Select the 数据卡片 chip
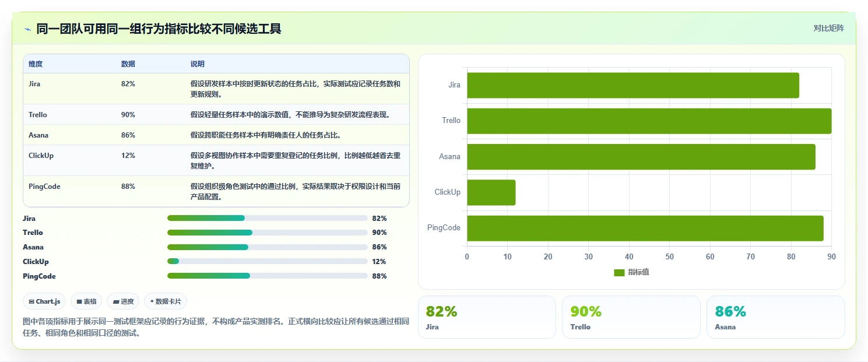868x362 pixels. (x=166, y=301)
